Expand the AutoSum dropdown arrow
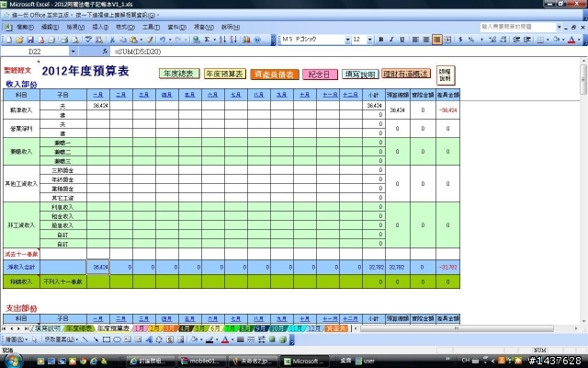The image size is (588, 368). click(x=214, y=40)
